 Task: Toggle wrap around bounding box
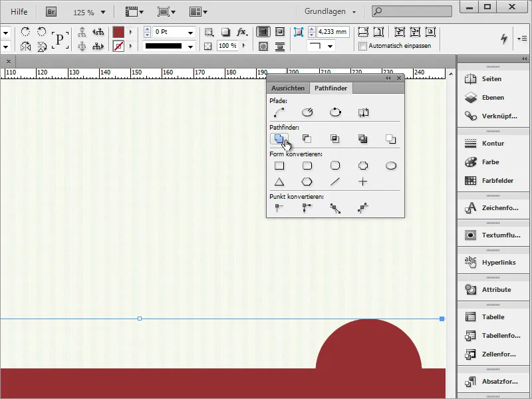280,32
